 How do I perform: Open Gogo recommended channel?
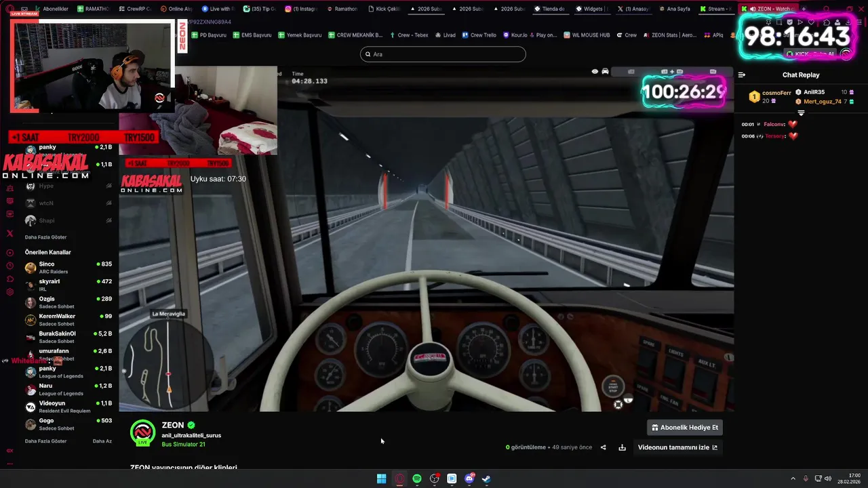pyautogui.click(x=68, y=424)
